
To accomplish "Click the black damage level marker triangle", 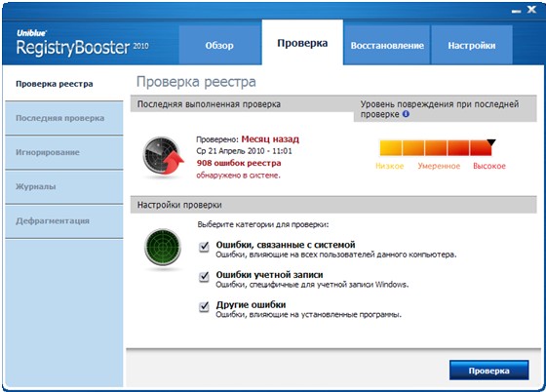I will pyautogui.click(x=491, y=142).
